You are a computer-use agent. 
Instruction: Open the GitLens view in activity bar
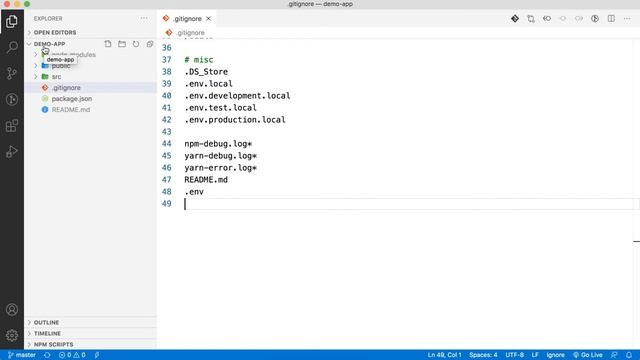click(12, 100)
